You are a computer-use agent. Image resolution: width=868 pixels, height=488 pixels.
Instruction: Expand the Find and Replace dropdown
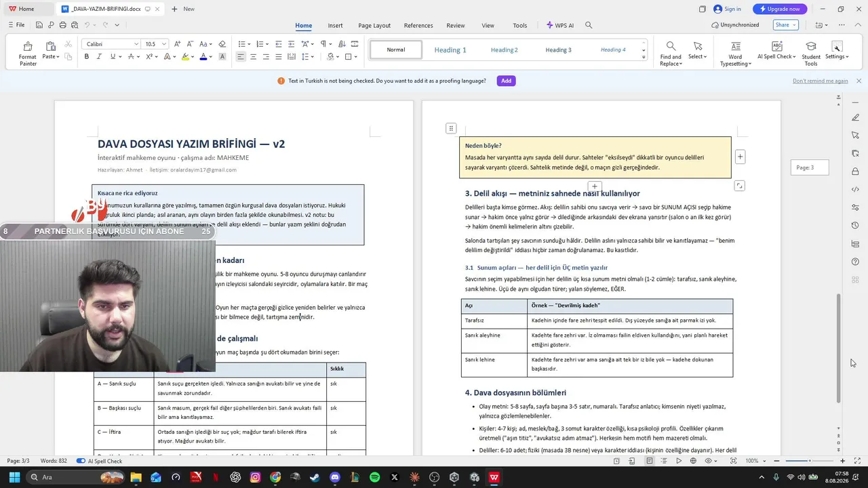click(680, 64)
